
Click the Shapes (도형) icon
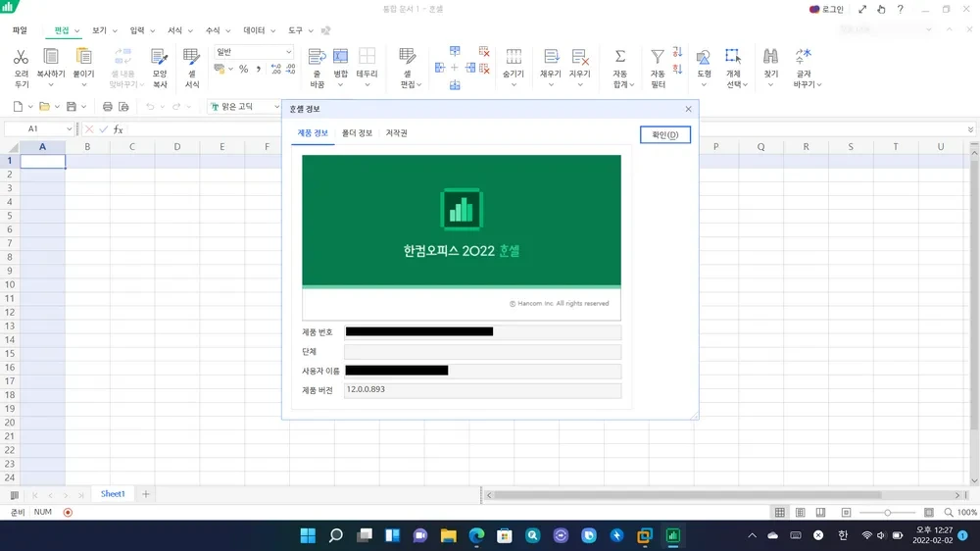tap(703, 57)
